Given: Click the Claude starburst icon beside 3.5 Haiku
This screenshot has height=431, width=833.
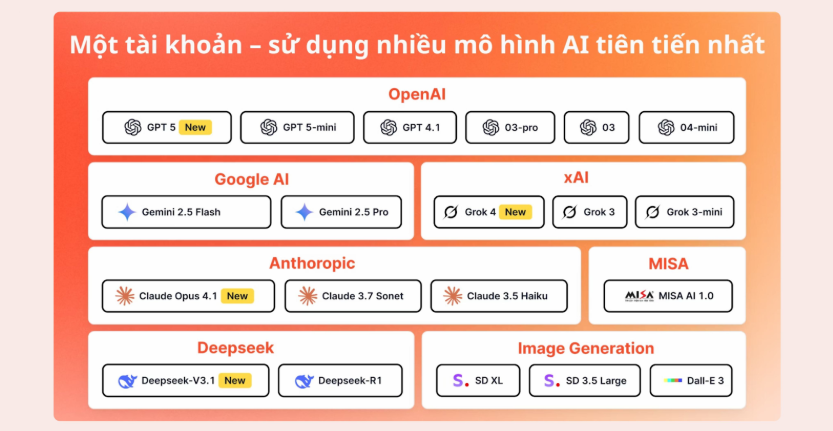Looking at the screenshot, I should point(453,296).
